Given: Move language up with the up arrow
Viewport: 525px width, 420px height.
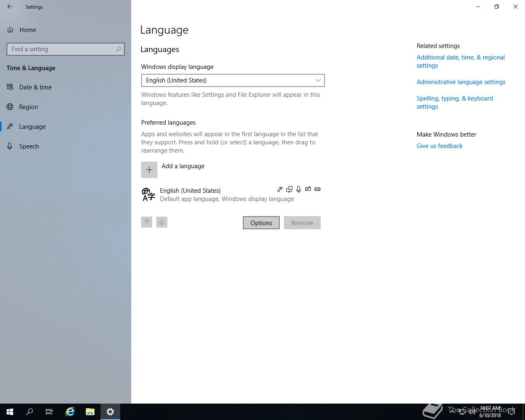Looking at the screenshot, I should coord(146,222).
